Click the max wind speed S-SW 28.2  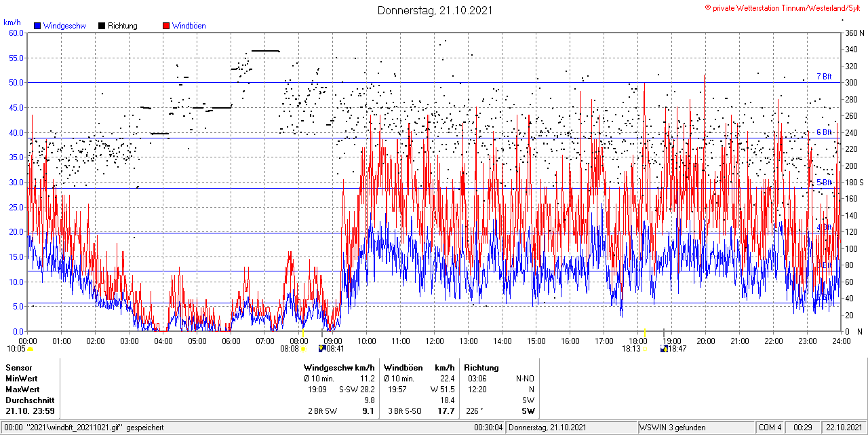[357, 390]
